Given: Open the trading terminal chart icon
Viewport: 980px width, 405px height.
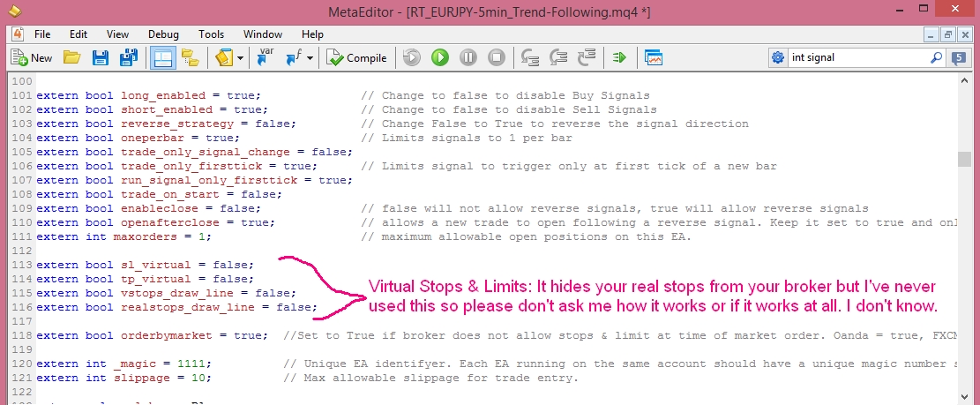Looking at the screenshot, I should [x=654, y=58].
